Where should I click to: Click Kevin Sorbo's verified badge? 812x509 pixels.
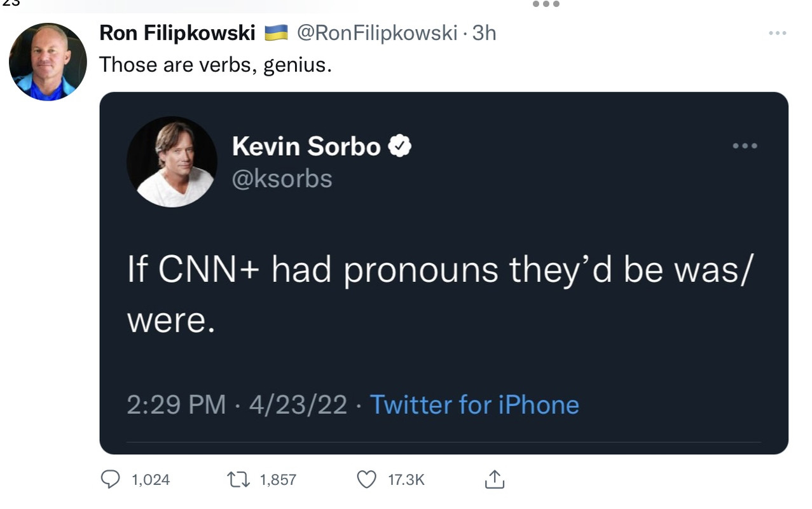pos(400,147)
